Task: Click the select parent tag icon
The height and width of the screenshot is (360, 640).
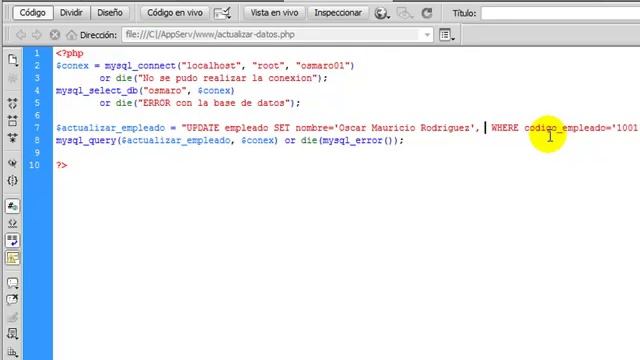Action: (13, 163)
